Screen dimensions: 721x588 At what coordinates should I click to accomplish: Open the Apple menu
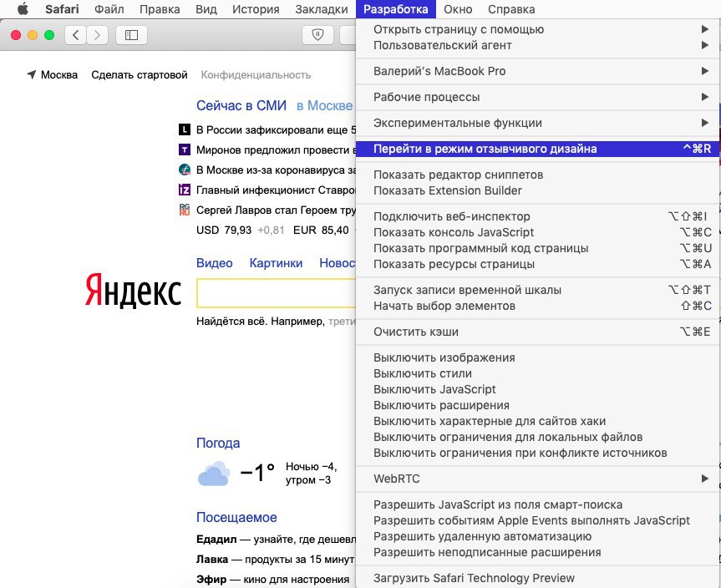[x=22, y=8]
